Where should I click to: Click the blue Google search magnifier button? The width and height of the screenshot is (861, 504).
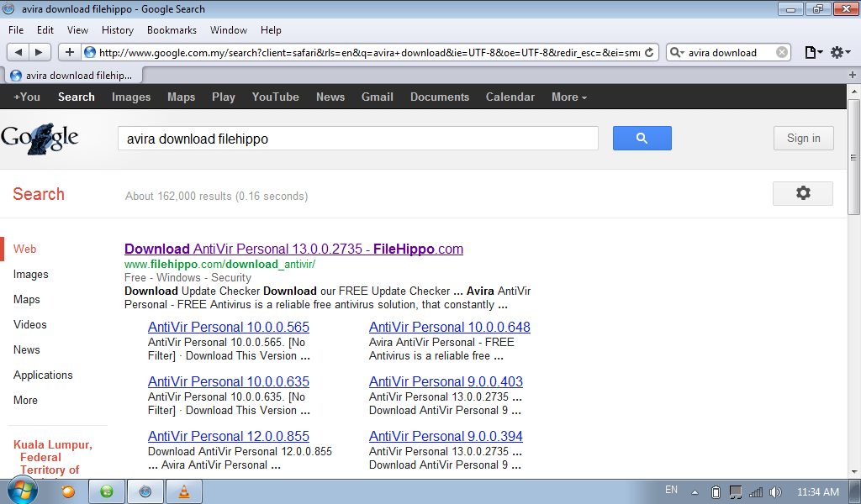pyautogui.click(x=642, y=139)
